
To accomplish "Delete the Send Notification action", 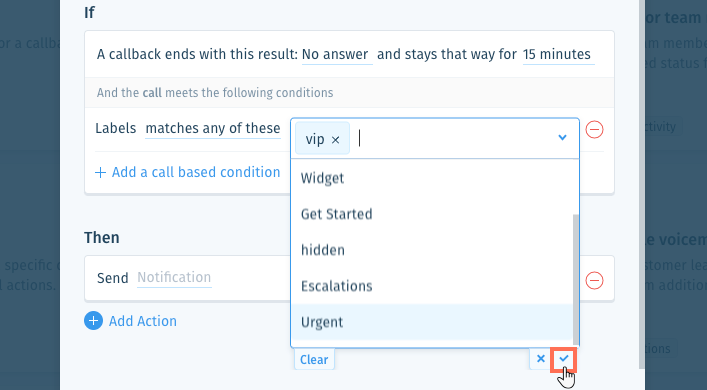I will [x=594, y=280].
